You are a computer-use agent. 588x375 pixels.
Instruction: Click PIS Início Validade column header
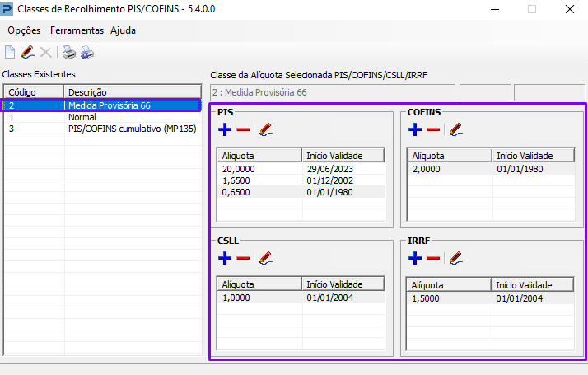click(343, 156)
